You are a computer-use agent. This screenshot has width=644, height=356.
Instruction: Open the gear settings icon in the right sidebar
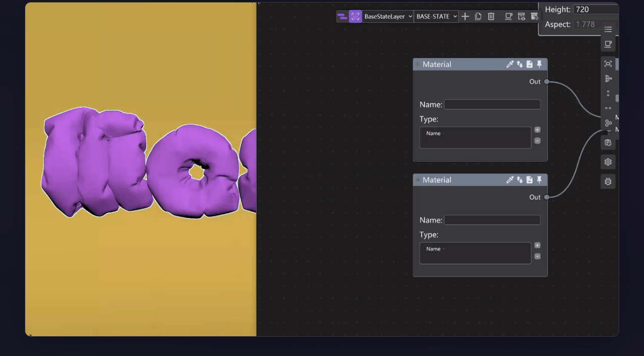point(608,162)
